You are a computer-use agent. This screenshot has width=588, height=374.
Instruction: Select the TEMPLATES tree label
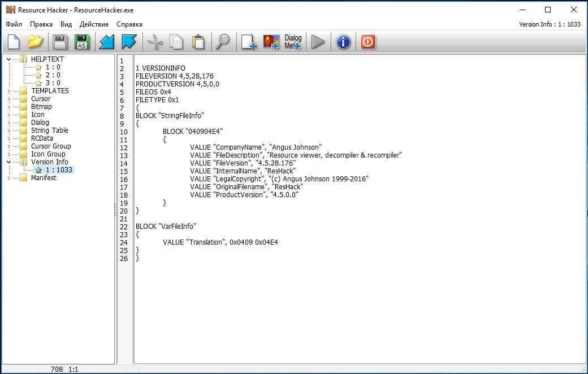(50, 91)
